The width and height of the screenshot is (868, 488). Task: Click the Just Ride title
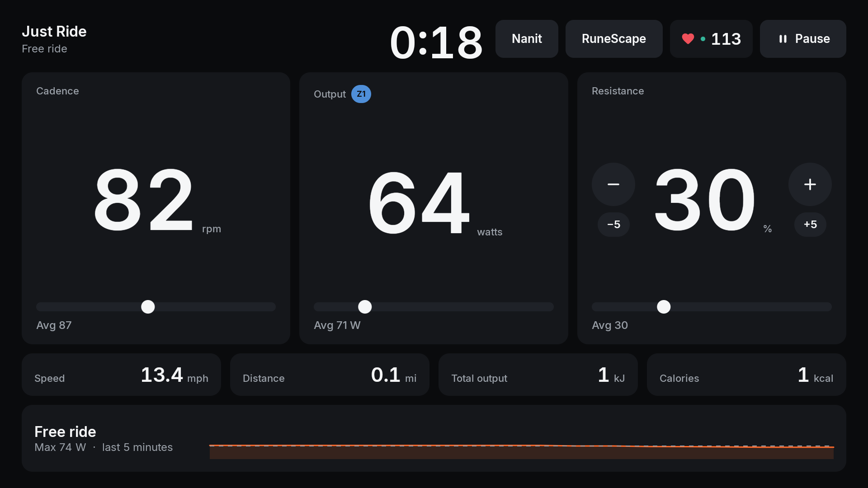point(54,32)
